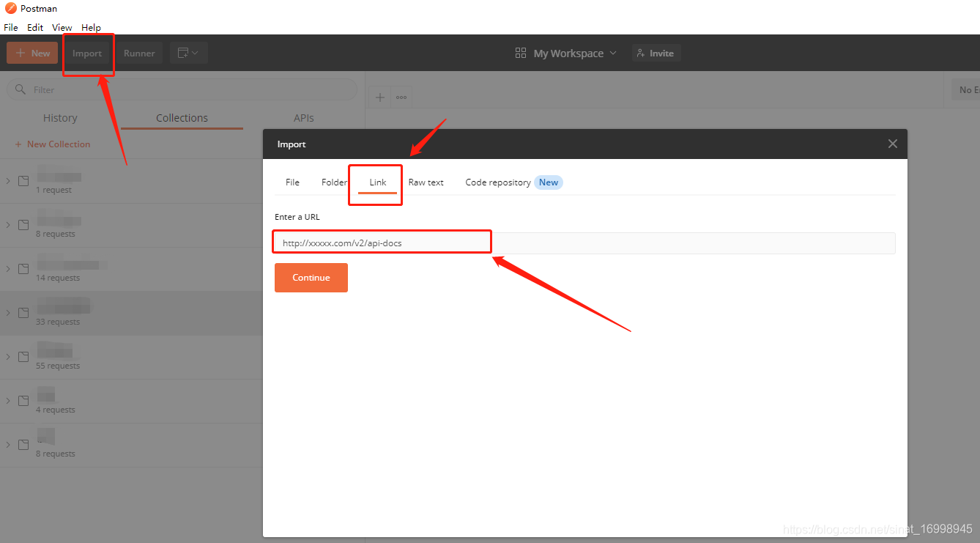This screenshot has height=543, width=980.
Task: Open the No Environment dropdown
Action: click(x=965, y=89)
